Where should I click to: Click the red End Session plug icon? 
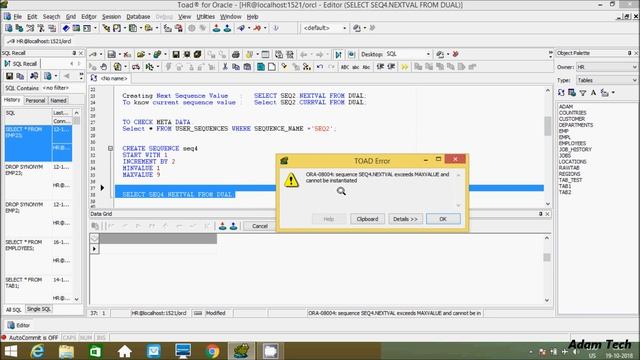pos(257,28)
